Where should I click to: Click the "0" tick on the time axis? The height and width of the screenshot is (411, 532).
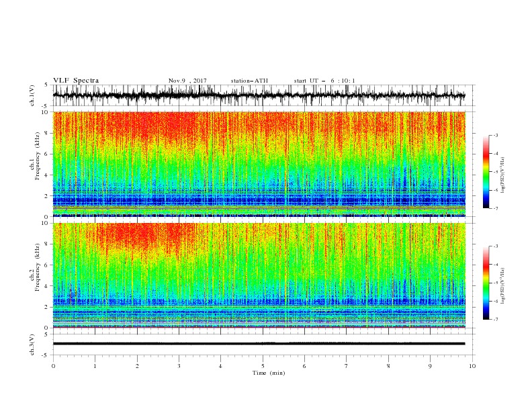pos(53,366)
